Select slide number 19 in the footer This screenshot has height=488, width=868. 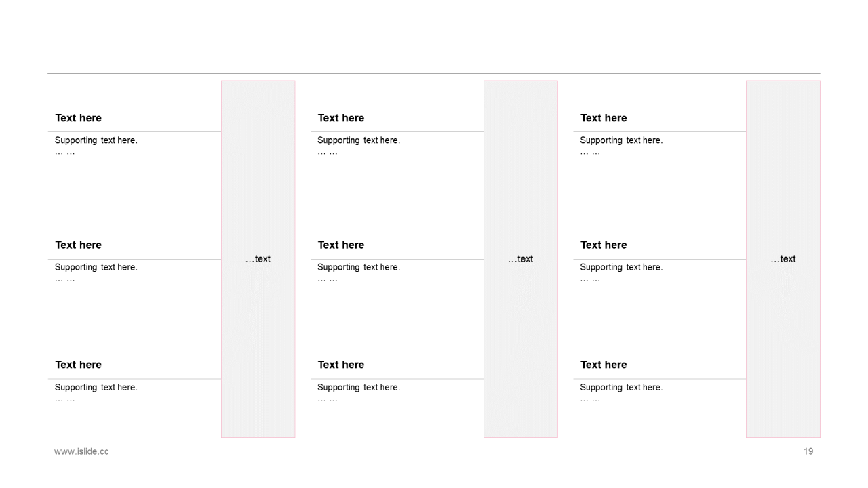point(808,451)
